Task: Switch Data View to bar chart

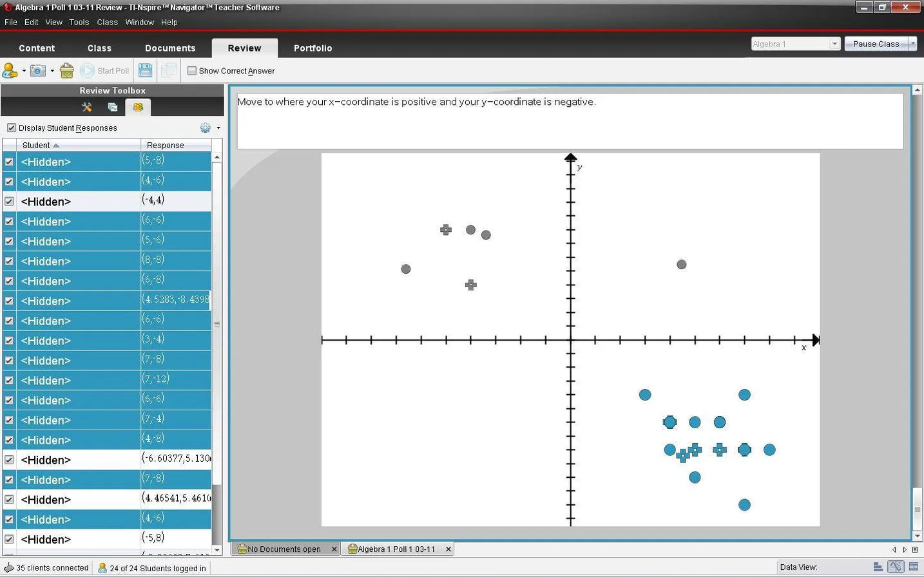Action: pyautogui.click(x=878, y=567)
